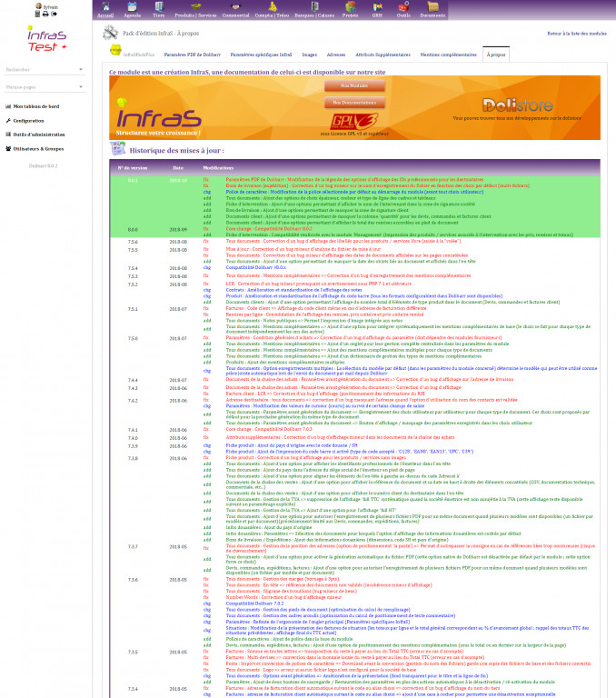Open the Projets menu icon
This screenshot has width=616, height=698.
(351, 6)
